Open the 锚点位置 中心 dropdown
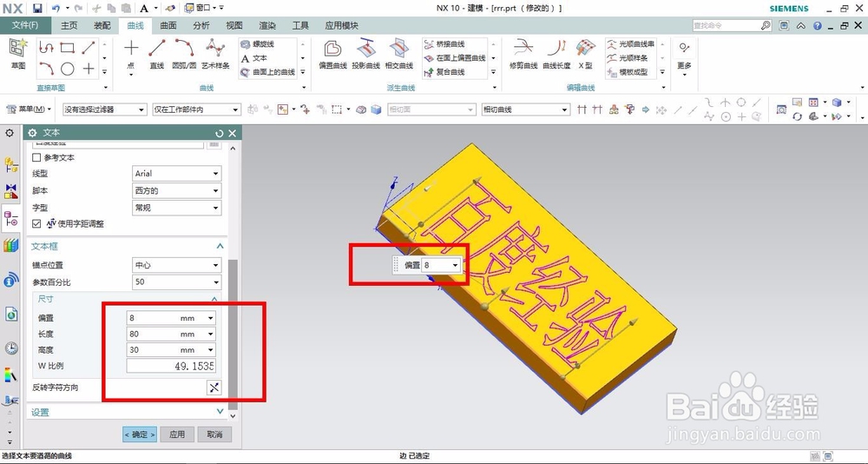 [176, 265]
